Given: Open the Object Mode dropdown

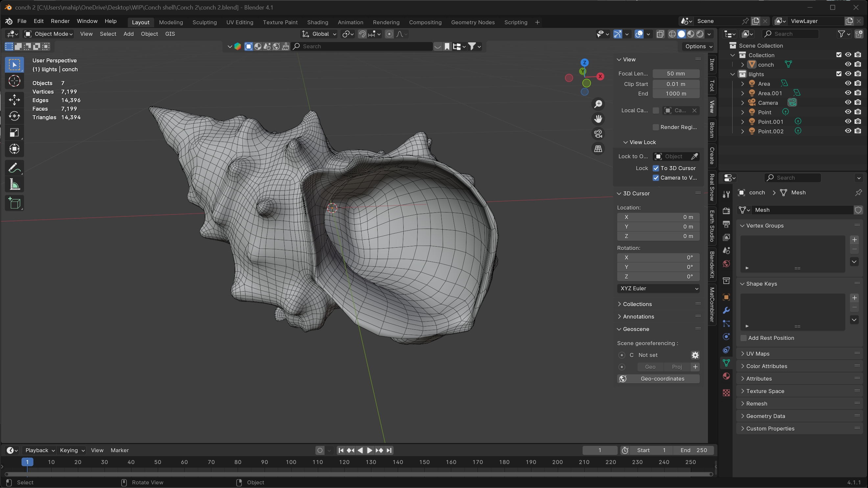Looking at the screenshot, I should (x=49, y=34).
